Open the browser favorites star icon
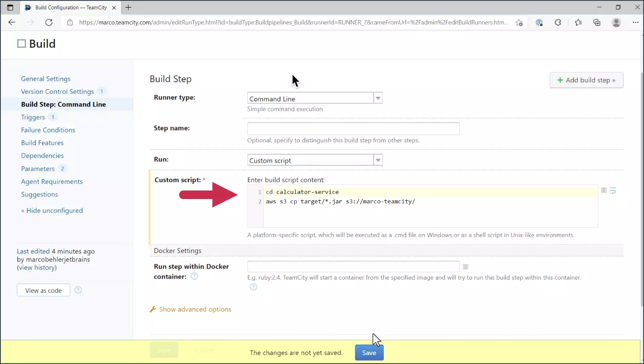Viewport: 644px width, 364px height. coord(578,23)
